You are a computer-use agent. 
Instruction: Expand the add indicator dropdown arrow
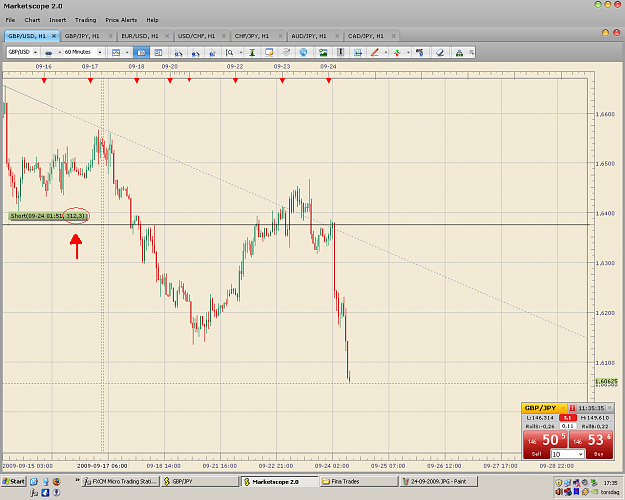tap(408, 52)
